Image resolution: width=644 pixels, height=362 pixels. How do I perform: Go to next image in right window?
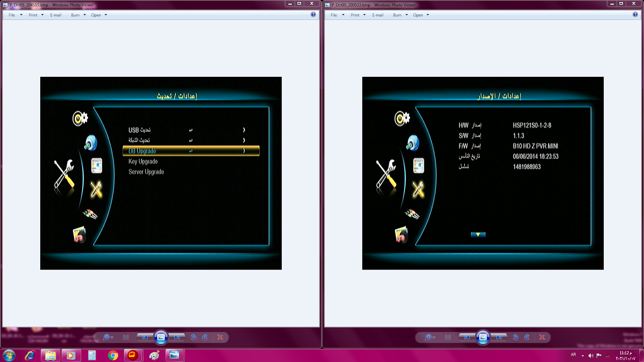[499, 337]
